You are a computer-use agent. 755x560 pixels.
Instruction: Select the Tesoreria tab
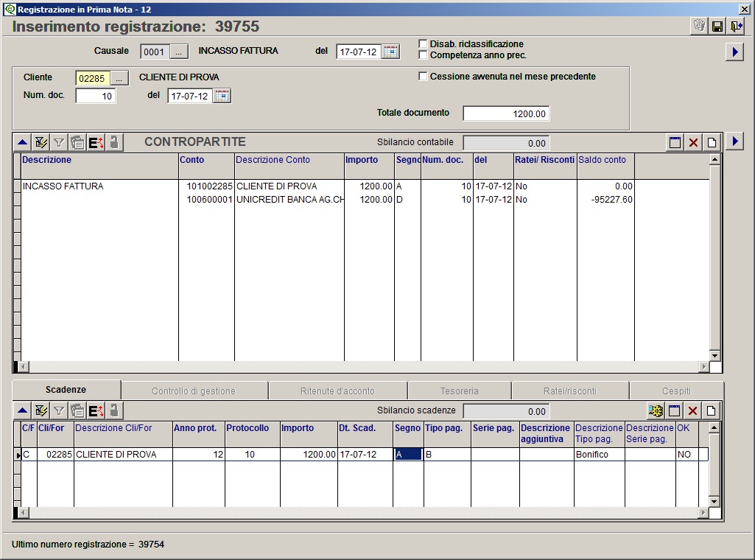click(460, 391)
